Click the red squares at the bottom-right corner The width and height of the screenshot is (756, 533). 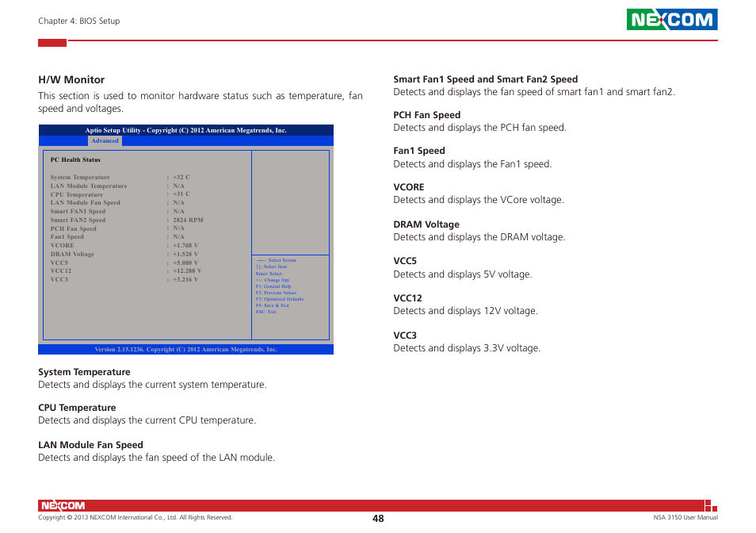tap(711, 505)
